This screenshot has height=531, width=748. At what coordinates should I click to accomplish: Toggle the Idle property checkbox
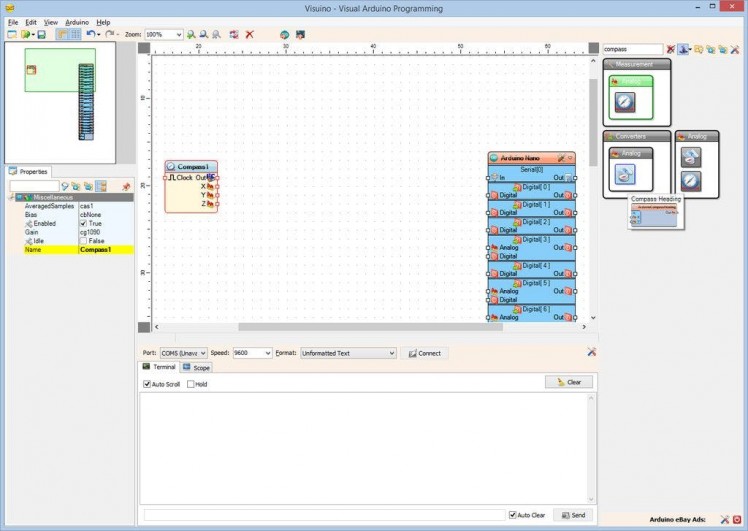coord(84,240)
